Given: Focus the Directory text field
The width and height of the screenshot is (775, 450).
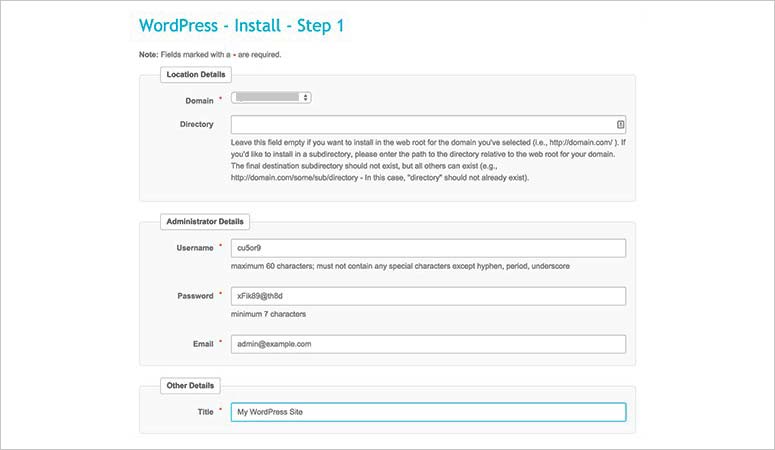Looking at the screenshot, I should [x=420, y=125].
